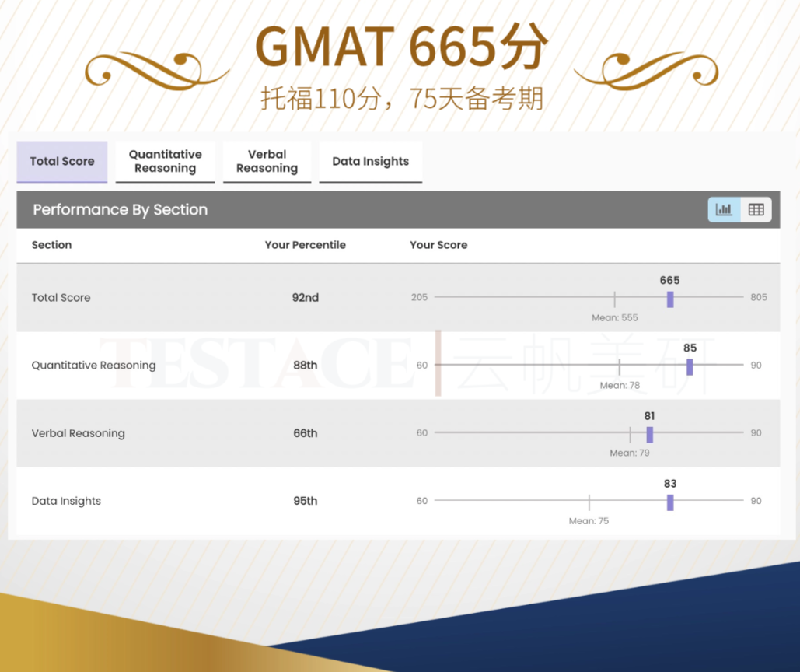Click the Section column header

[51, 245]
